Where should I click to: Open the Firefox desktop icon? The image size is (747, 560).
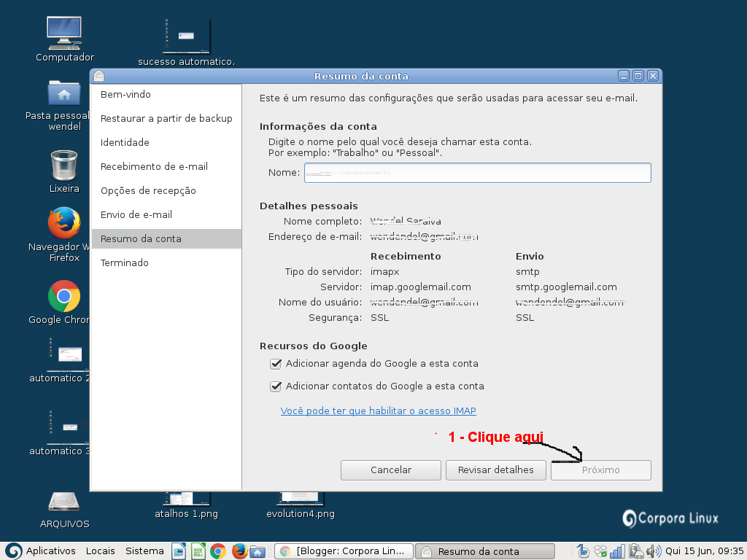[63, 222]
